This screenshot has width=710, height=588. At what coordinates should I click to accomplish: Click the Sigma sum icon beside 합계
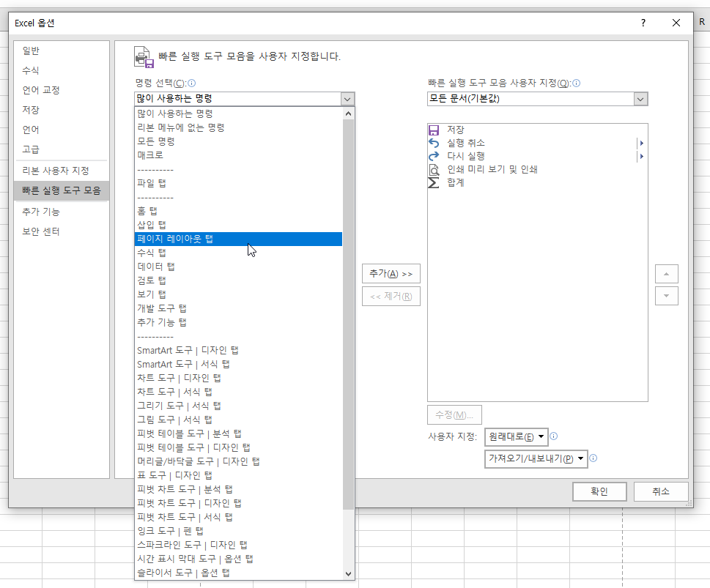pos(434,182)
